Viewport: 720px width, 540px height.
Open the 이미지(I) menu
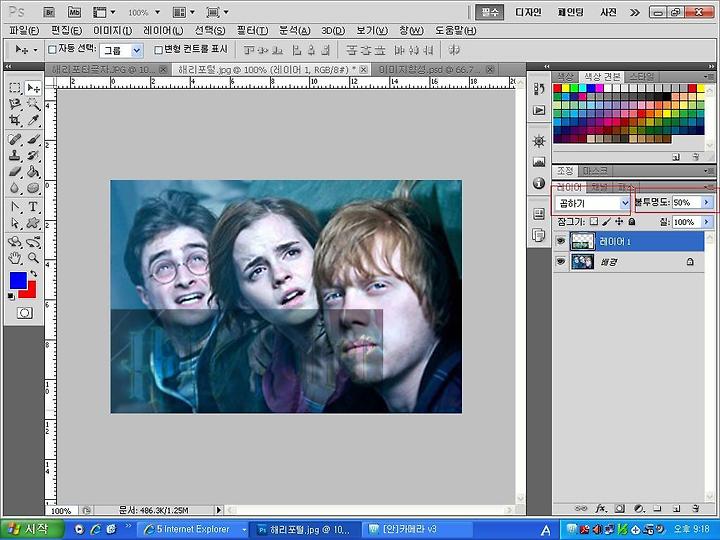point(112,31)
